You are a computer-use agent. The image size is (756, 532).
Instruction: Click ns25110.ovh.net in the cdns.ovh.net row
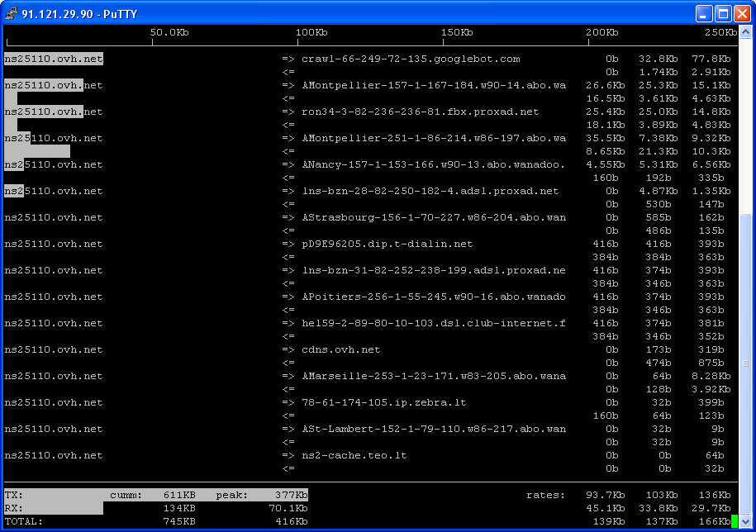coord(54,350)
